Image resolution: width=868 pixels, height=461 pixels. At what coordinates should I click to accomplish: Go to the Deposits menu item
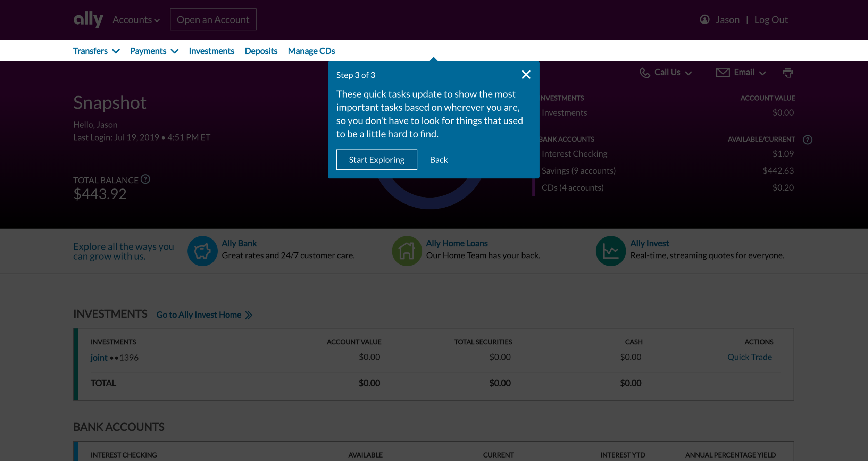pos(261,51)
